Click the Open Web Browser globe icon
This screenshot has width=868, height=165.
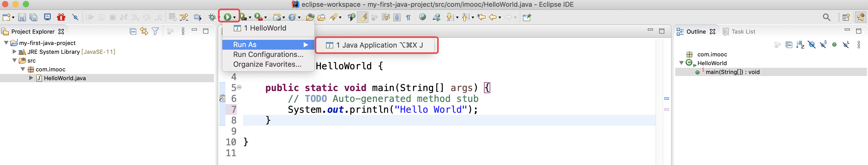pos(423,17)
